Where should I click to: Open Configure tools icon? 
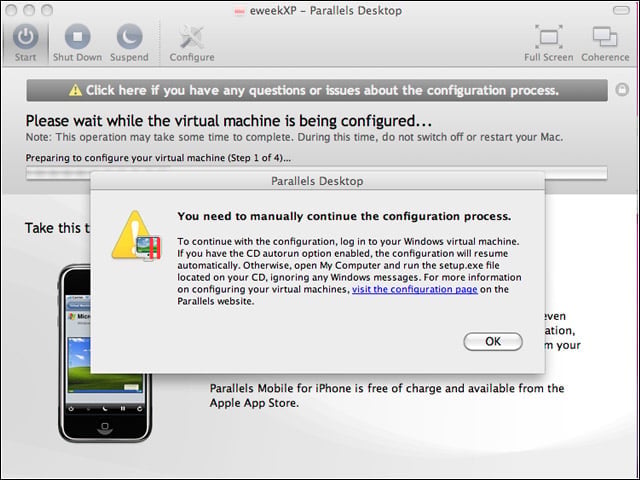pyautogui.click(x=191, y=37)
